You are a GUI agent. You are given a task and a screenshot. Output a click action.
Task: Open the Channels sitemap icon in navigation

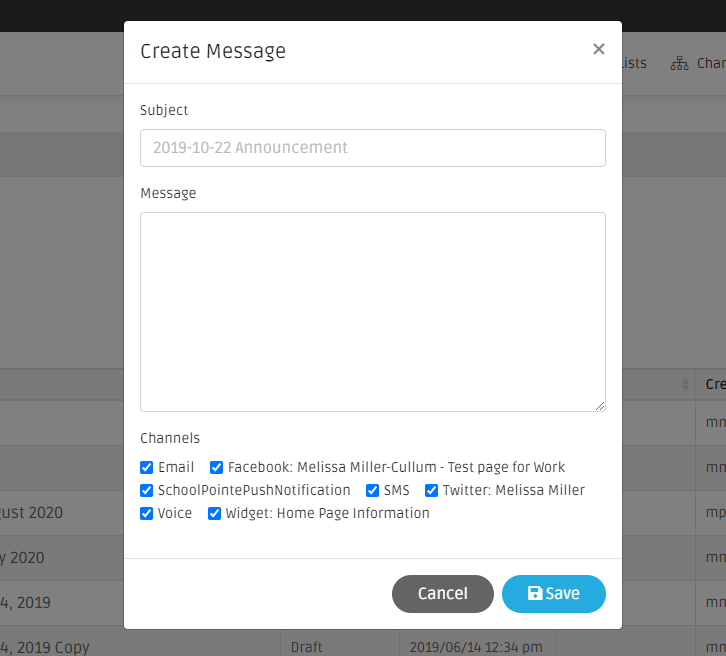pyautogui.click(x=680, y=63)
